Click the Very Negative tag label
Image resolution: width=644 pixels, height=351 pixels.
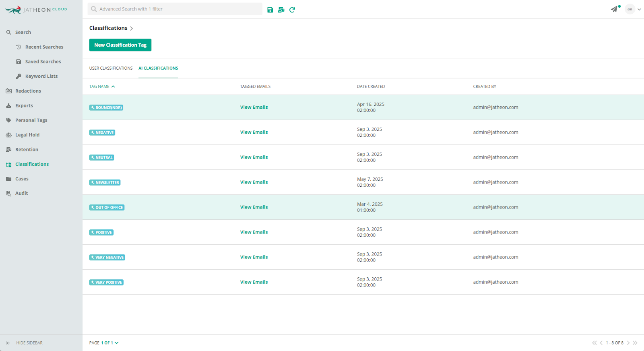(x=107, y=258)
